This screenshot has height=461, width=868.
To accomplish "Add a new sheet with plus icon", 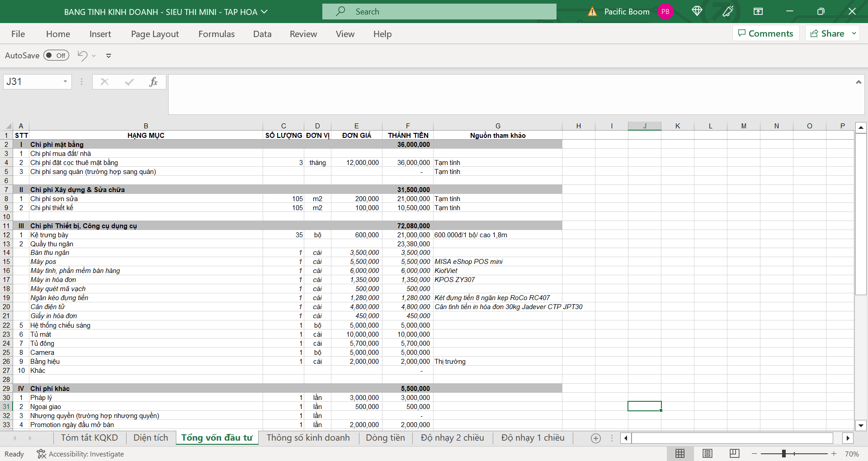I will [596, 438].
